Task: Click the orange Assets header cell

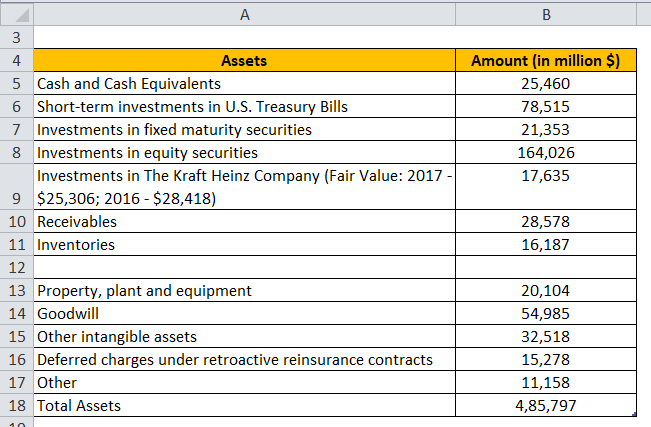Action: click(x=245, y=60)
